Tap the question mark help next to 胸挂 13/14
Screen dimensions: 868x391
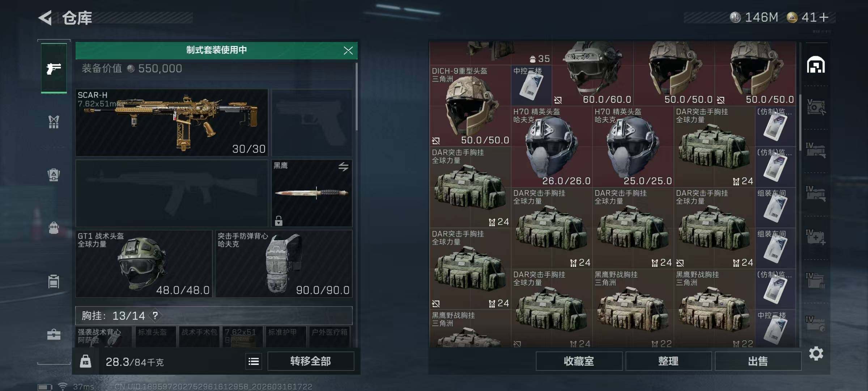click(155, 315)
